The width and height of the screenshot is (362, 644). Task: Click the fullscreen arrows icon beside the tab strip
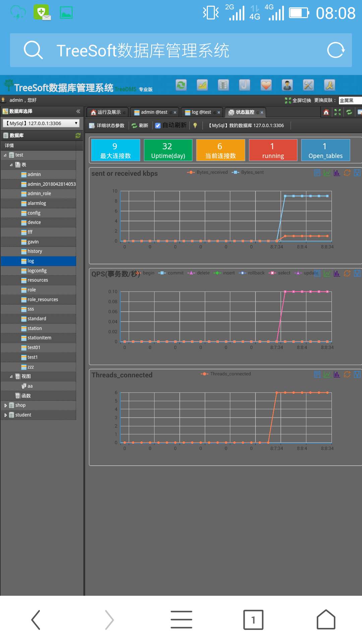pos(338,112)
